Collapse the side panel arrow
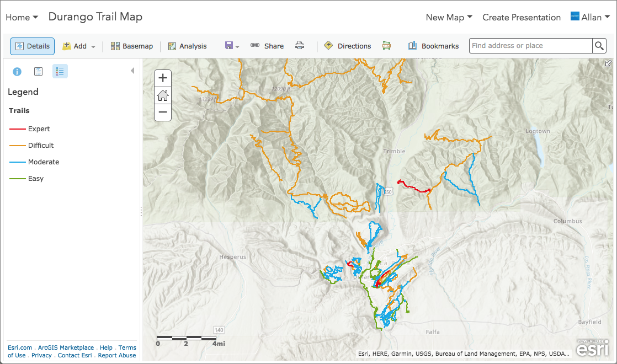Screen dimensions: 617x364 click(132, 71)
